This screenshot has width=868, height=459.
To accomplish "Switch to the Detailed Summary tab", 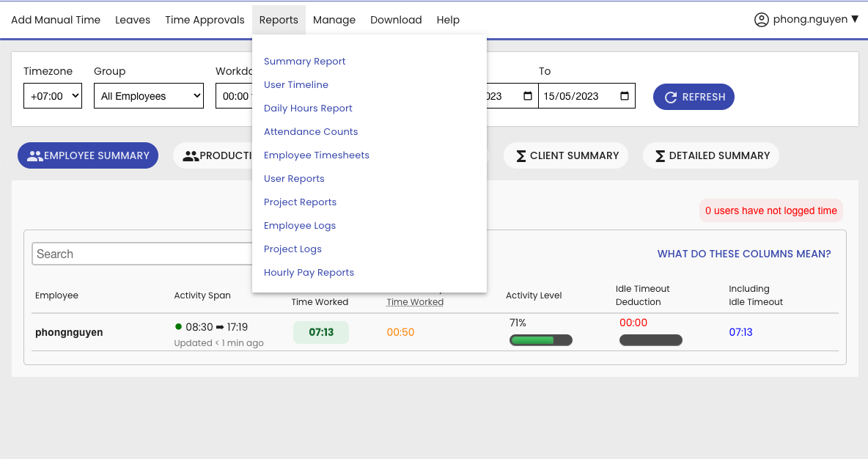I will click(710, 155).
